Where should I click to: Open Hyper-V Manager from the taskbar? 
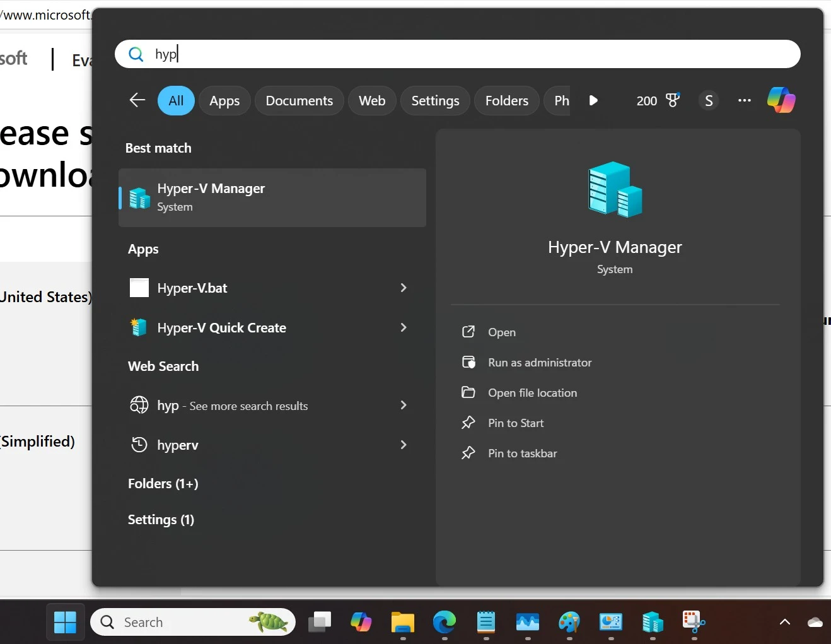pyautogui.click(x=653, y=623)
